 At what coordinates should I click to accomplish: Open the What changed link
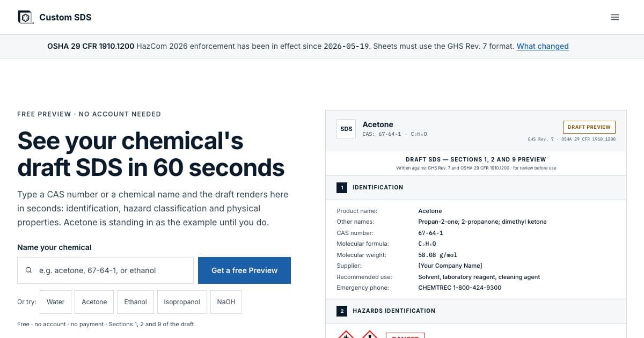543,46
